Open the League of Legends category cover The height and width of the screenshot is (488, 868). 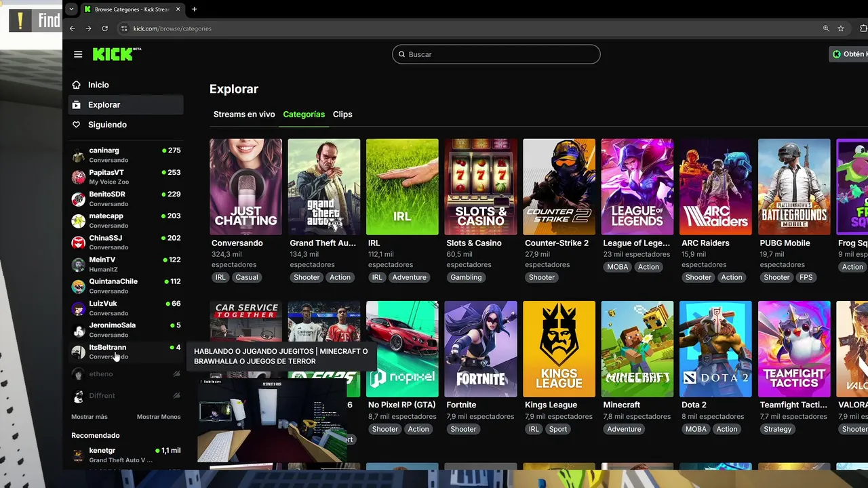[637, 187]
